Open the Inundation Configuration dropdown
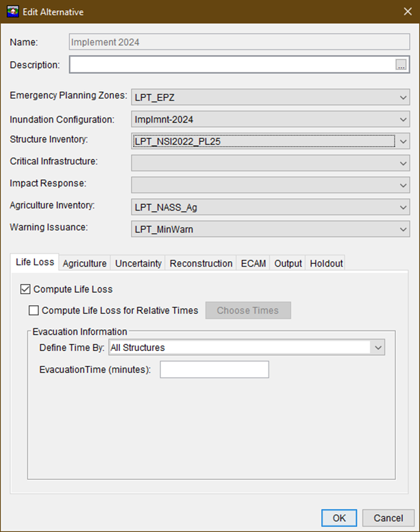 pos(271,119)
